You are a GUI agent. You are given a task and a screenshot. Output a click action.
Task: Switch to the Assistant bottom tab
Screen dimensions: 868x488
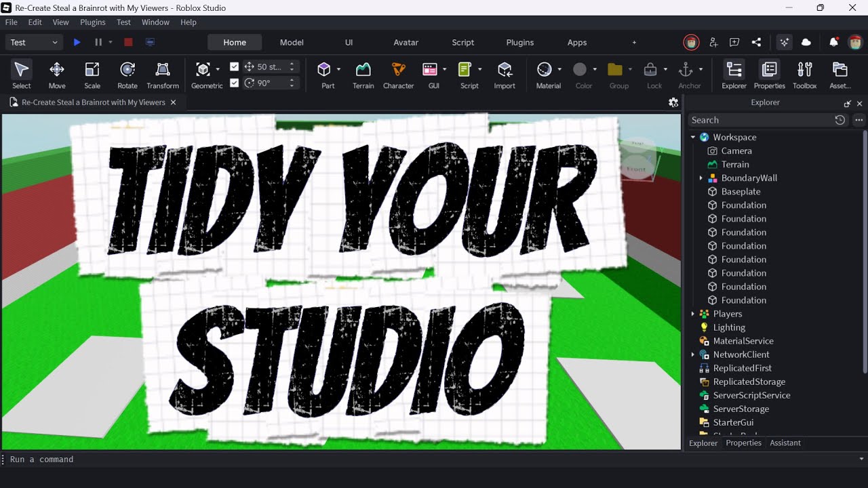pos(785,443)
